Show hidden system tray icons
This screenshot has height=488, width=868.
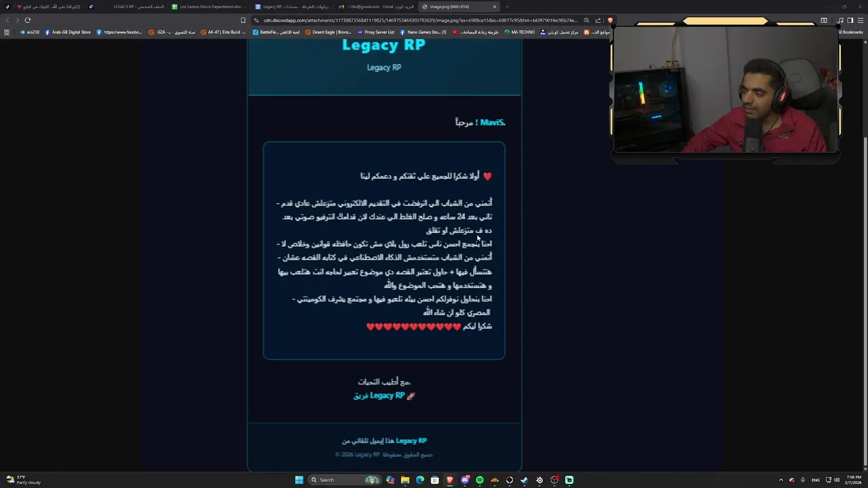tap(781, 480)
